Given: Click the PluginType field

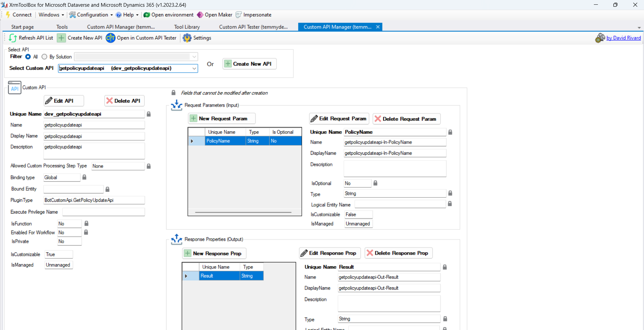Looking at the screenshot, I should [94, 200].
